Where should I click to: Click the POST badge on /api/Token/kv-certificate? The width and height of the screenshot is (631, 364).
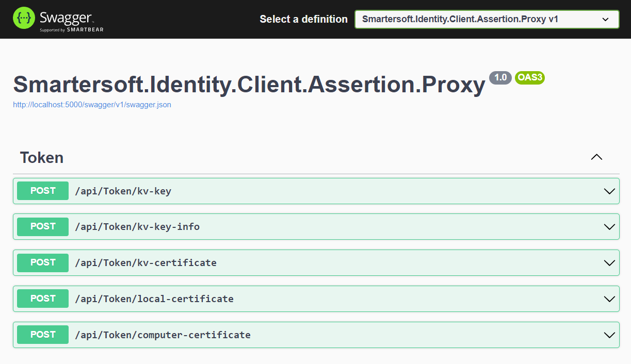coord(42,262)
